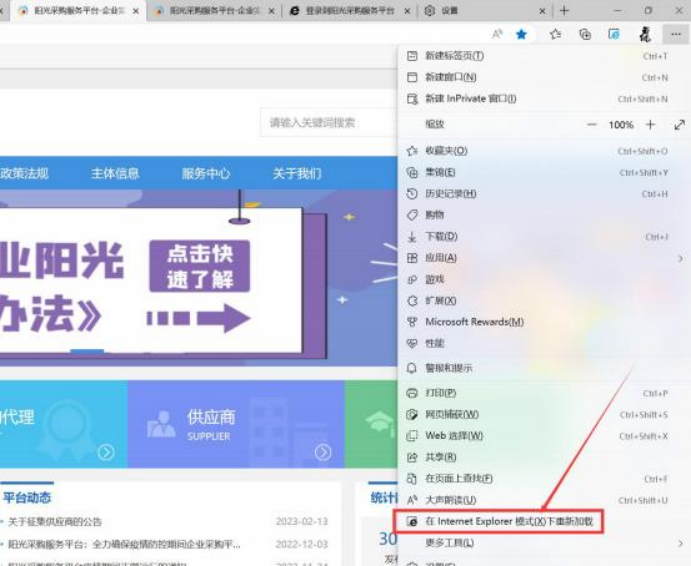Open the 服务中心 navigation item
Image resolution: width=691 pixels, height=566 pixels.
[x=206, y=174]
